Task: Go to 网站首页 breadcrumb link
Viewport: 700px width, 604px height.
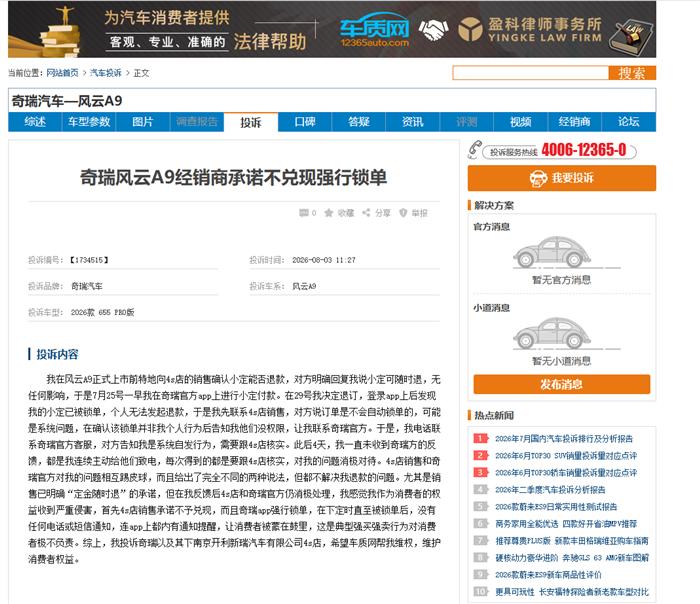Action: coord(62,73)
